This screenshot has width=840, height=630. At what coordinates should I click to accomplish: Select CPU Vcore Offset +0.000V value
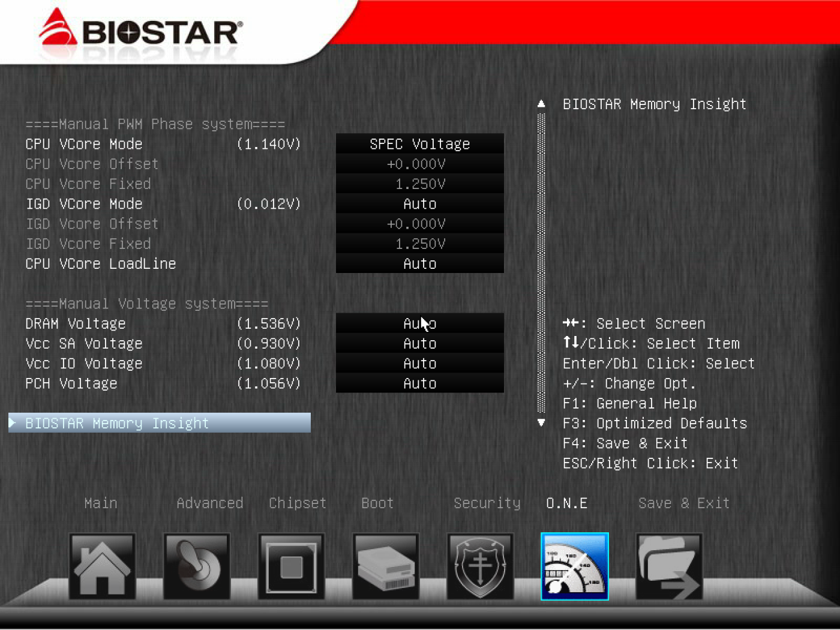[420, 164]
